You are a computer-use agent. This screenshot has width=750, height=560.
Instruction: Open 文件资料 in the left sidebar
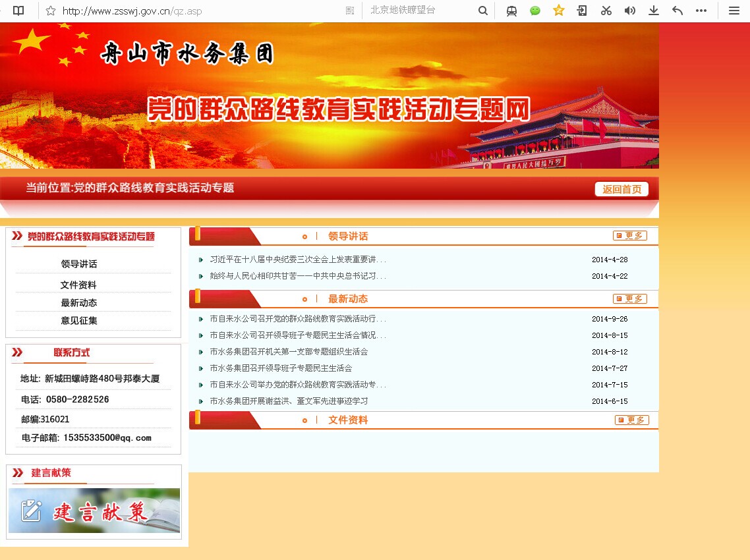point(78,285)
